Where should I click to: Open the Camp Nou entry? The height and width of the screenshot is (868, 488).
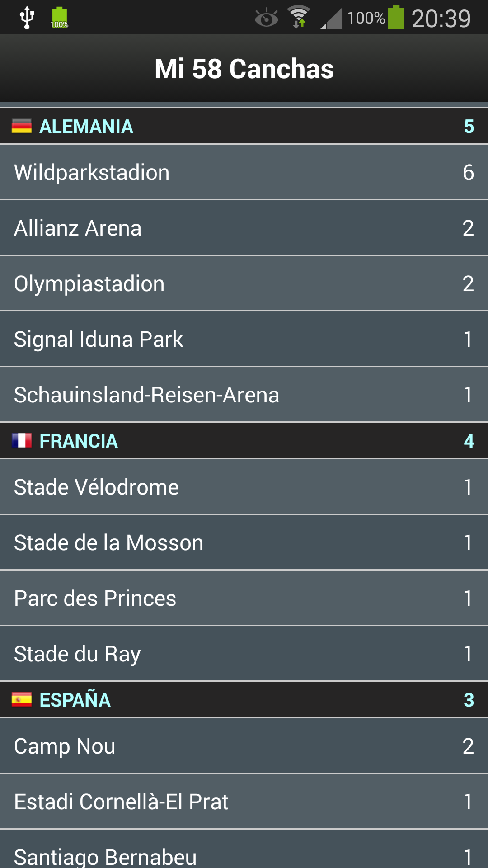tap(244, 746)
